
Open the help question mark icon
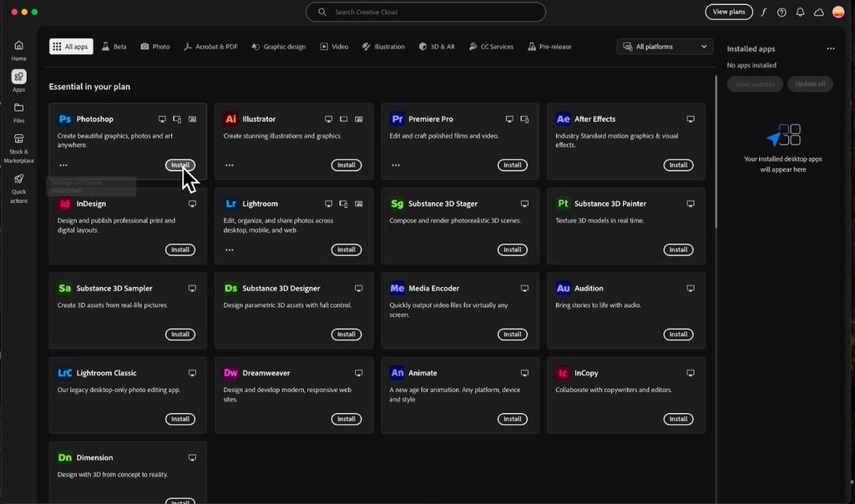tap(782, 13)
